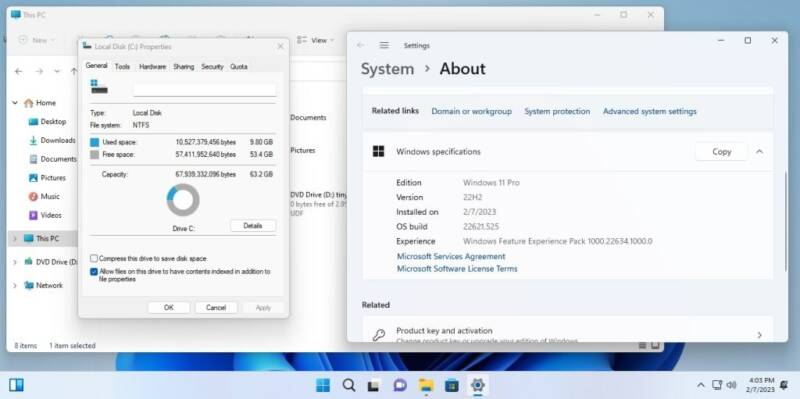The image size is (800, 399).
Task: Open the Start menu on the taskbar
Action: coord(323,385)
